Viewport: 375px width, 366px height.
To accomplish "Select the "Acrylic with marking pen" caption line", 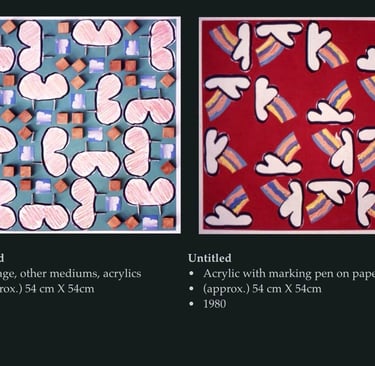I will tap(289, 274).
